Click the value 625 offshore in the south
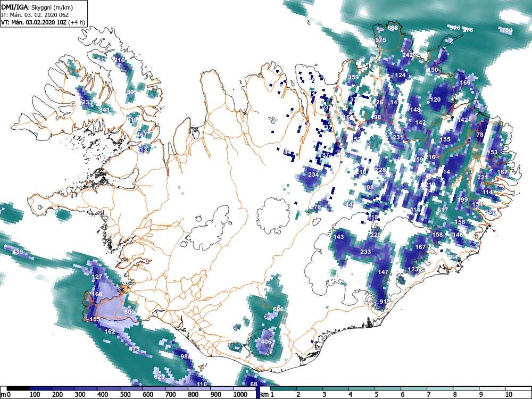This screenshot has width=532, height=399. pyautogui.click(x=159, y=377)
